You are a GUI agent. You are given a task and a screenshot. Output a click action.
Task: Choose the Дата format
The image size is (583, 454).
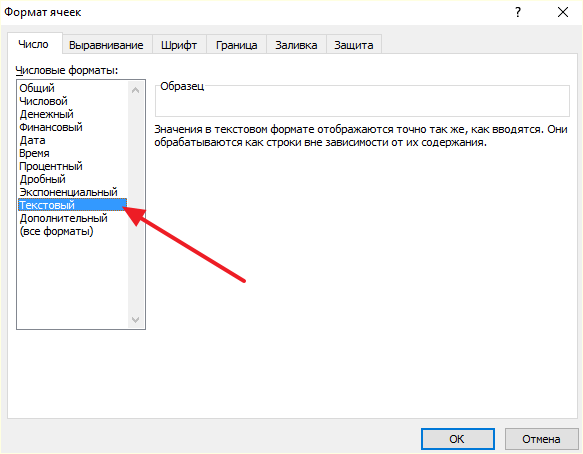pos(32,140)
